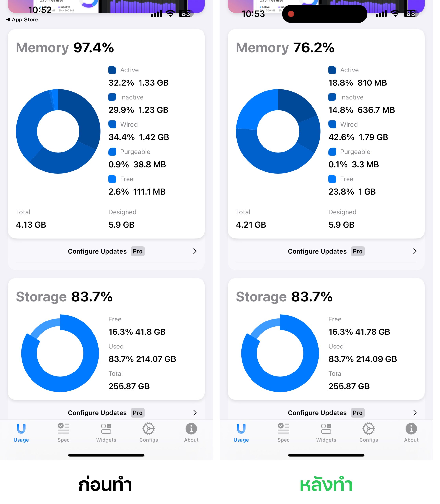Viewport: 440px width, 504px height.
Task: Tap the Widgets icon in the 10:53 screenshot
Action: tap(326, 429)
